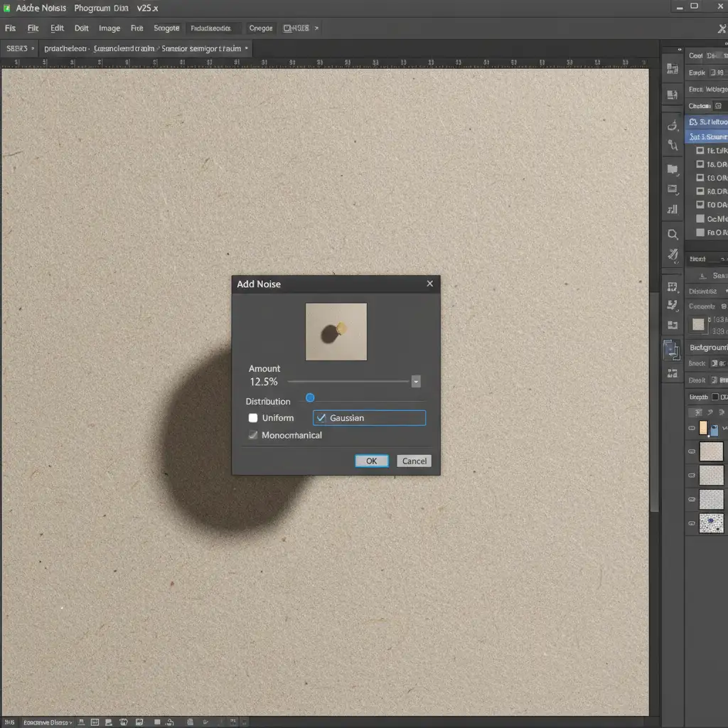
Task: Click the topmost icon in the side strip
Action: (x=672, y=69)
